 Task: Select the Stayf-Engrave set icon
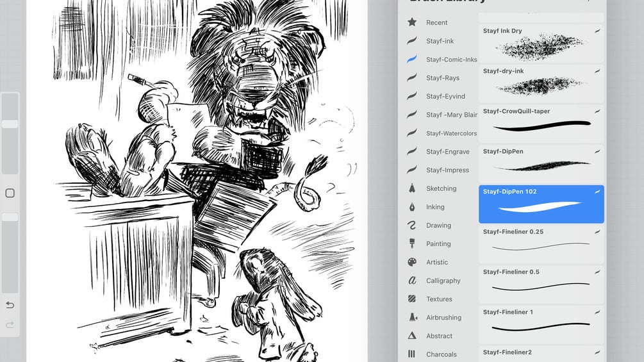412,151
